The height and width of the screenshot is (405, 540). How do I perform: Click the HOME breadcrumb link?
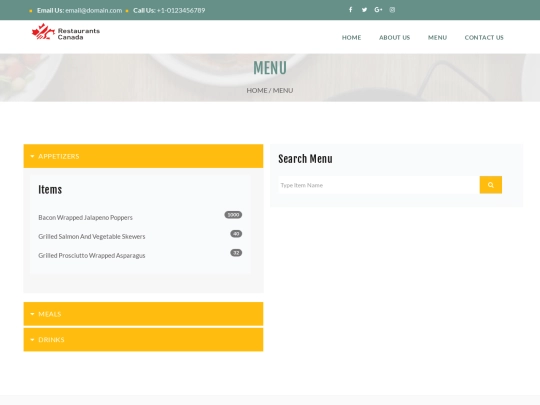(257, 90)
